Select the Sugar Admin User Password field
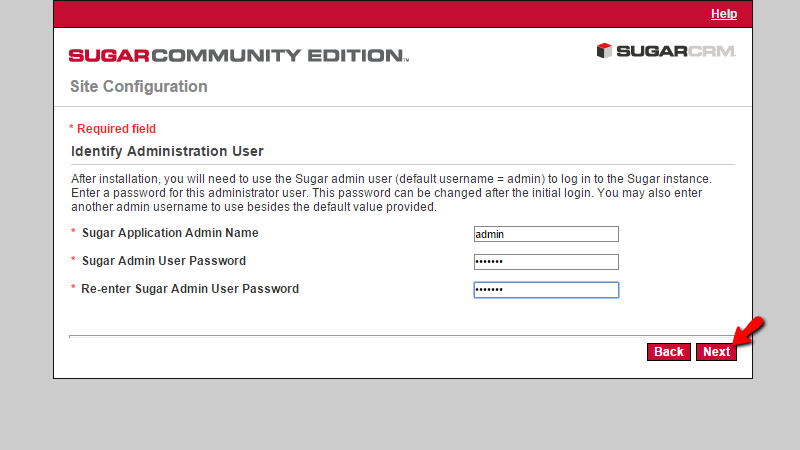Image resolution: width=800 pixels, height=450 pixels. [x=546, y=262]
